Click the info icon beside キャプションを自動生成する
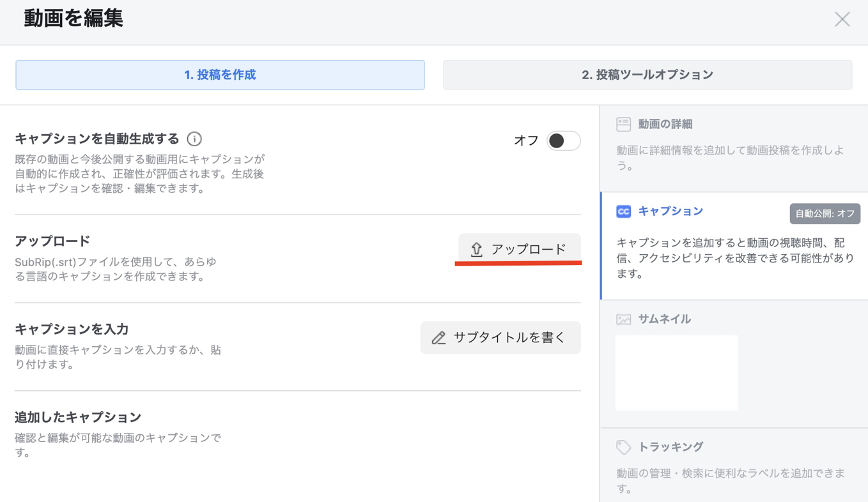868x502 pixels. pyautogui.click(x=194, y=139)
